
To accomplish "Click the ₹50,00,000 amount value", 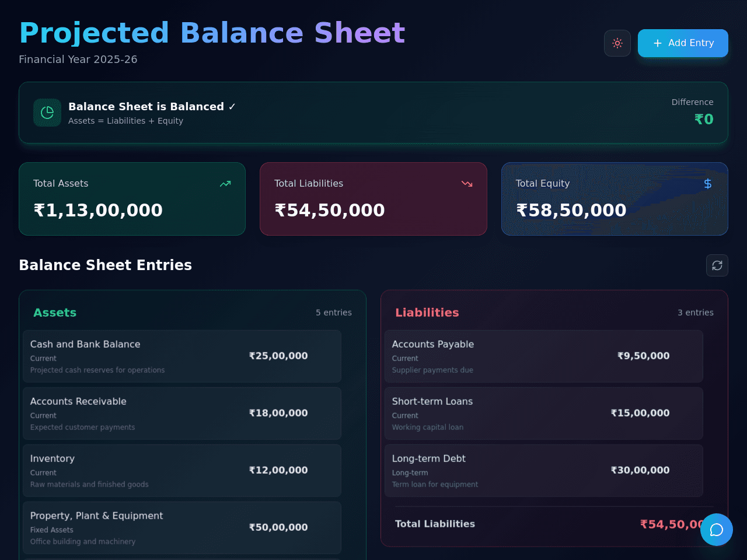I will 278,527.
